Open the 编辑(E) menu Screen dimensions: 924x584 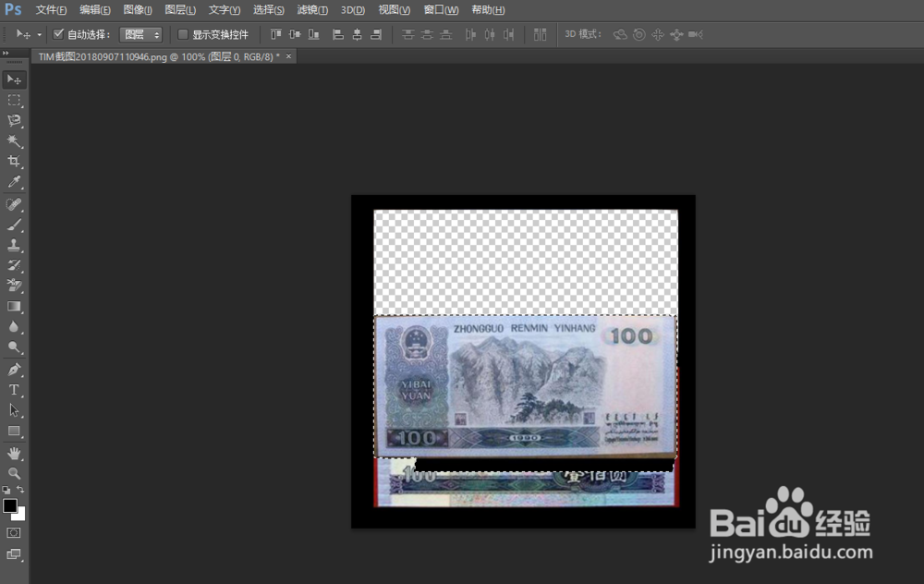point(95,10)
